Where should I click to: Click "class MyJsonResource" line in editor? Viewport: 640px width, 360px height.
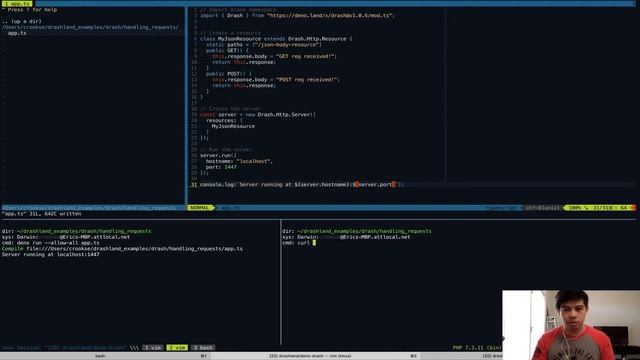click(x=276, y=39)
